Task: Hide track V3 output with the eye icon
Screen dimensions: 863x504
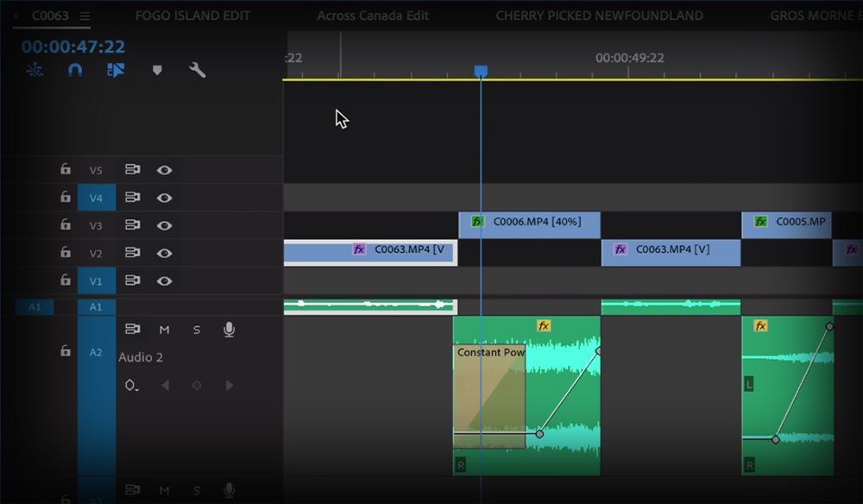Action: pos(164,224)
